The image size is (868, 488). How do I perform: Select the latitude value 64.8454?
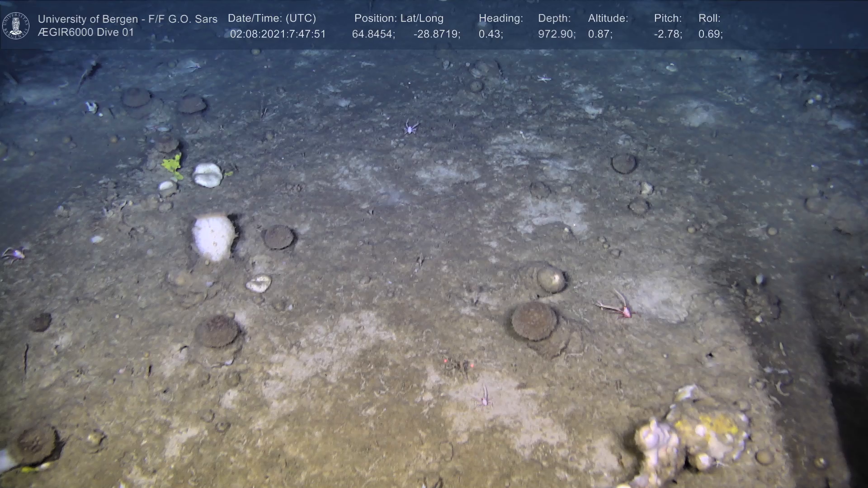(373, 34)
